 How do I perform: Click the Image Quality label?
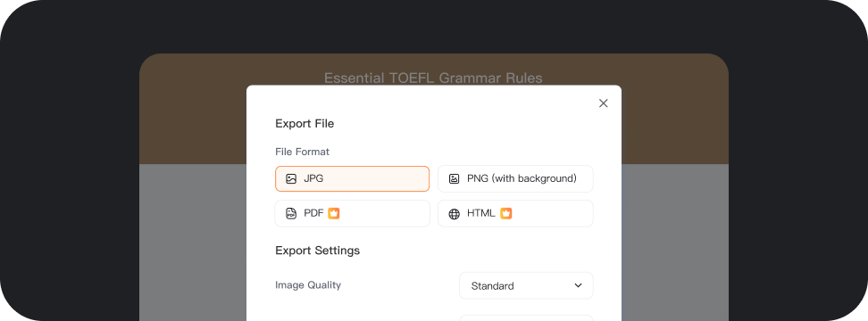coord(308,285)
